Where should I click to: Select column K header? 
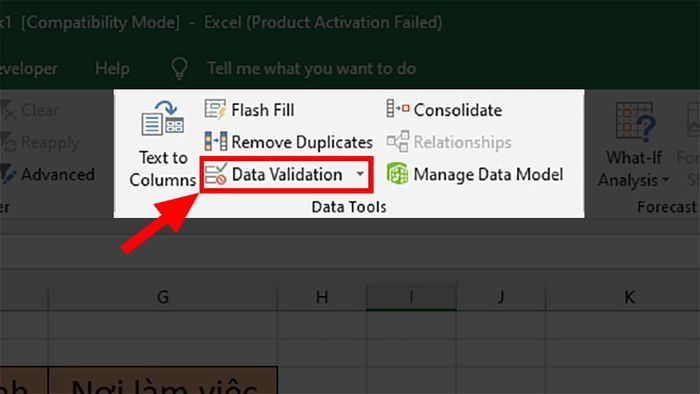[629, 297]
